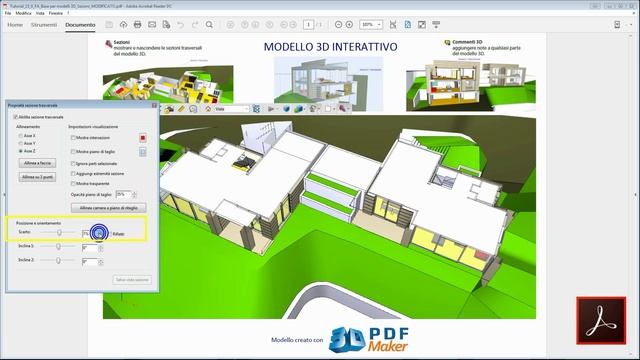Enable Mostra piano di taglio checkbox
The width and height of the screenshot is (640, 360).
tap(73, 152)
